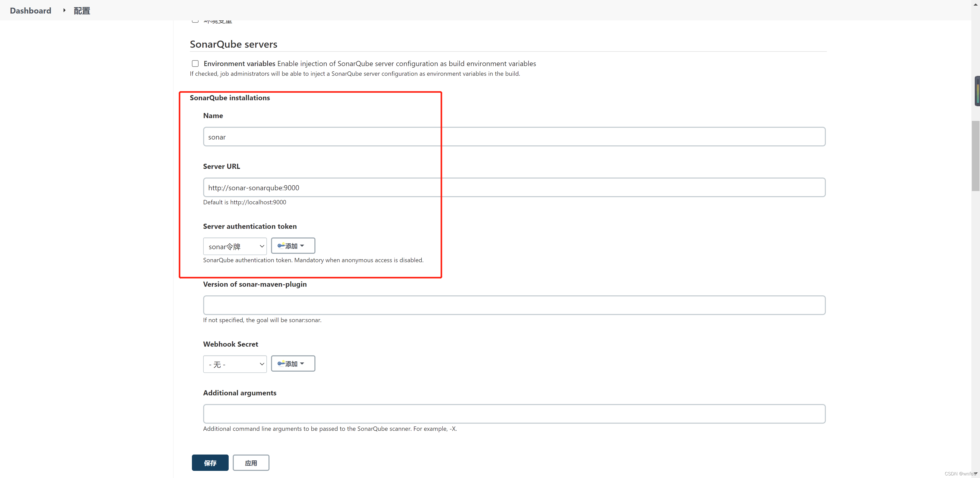980x478 pixels.
Task: Open the Webhook Secret 无 dropdown
Action: tap(235, 364)
